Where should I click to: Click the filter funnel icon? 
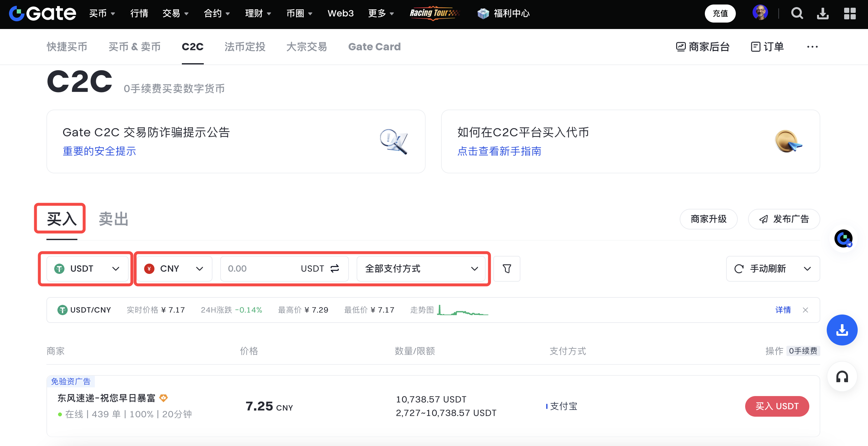point(507,268)
